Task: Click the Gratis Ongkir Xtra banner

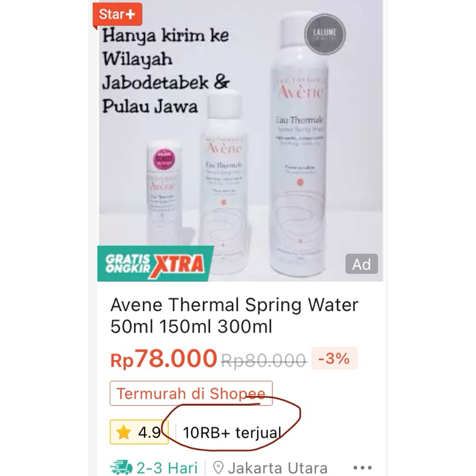Action: [x=155, y=264]
